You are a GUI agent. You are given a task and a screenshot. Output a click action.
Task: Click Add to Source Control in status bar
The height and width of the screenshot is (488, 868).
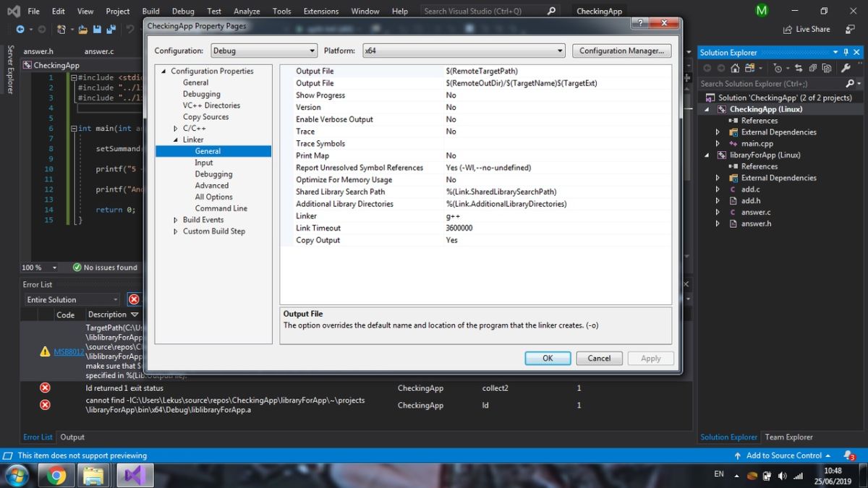click(x=784, y=455)
